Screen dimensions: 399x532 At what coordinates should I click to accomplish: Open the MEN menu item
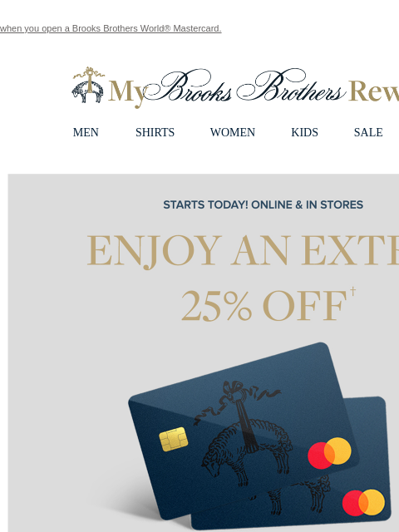(x=86, y=132)
